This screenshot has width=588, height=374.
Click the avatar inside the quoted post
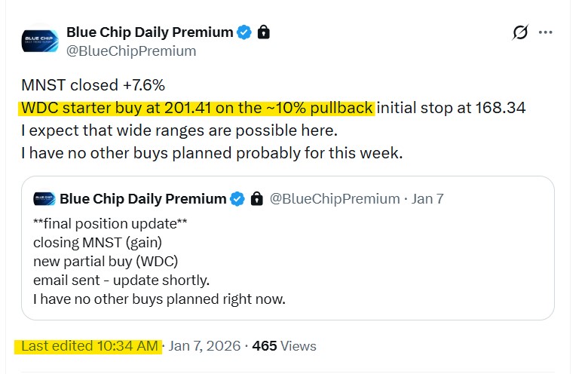coord(44,199)
